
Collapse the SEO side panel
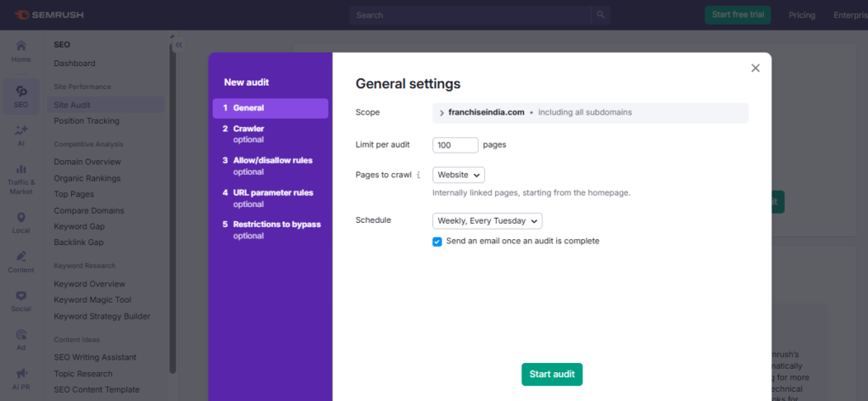(x=179, y=46)
